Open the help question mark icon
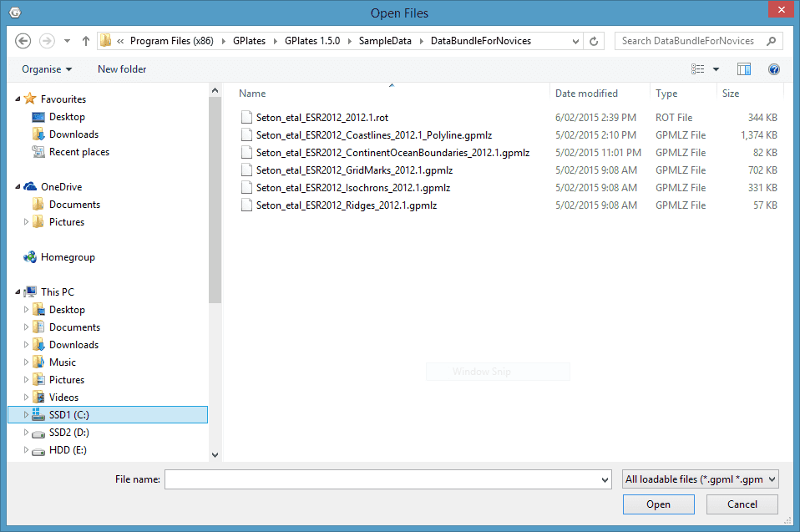The width and height of the screenshot is (800, 532). pyautogui.click(x=773, y=69)
